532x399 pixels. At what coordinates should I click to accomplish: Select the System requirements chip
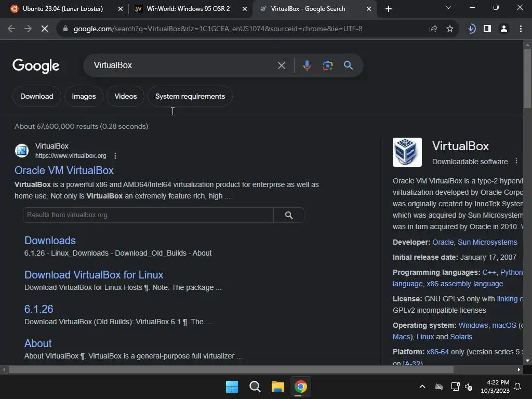[x=190, y=96]
